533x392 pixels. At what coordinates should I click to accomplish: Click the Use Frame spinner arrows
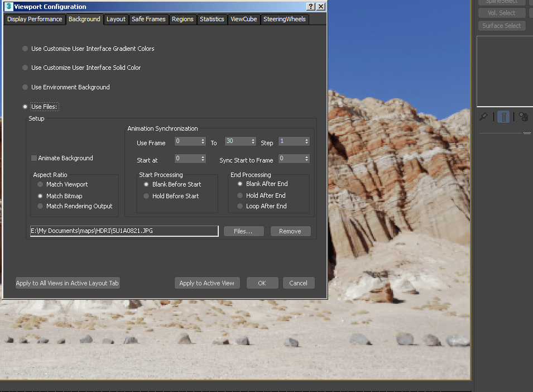point(203,141)
